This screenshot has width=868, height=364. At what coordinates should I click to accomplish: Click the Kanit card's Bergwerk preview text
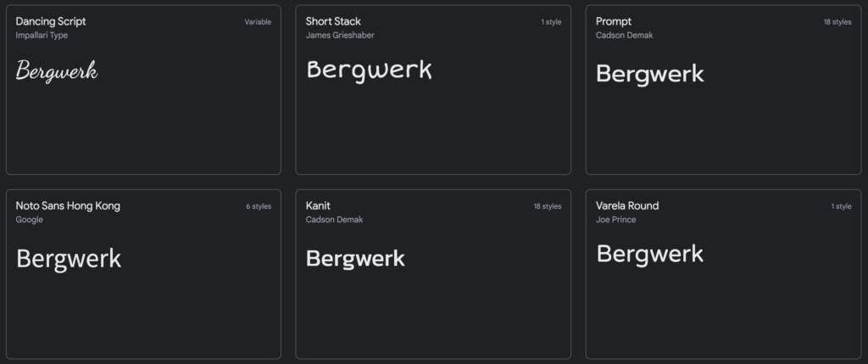point(355,258)
